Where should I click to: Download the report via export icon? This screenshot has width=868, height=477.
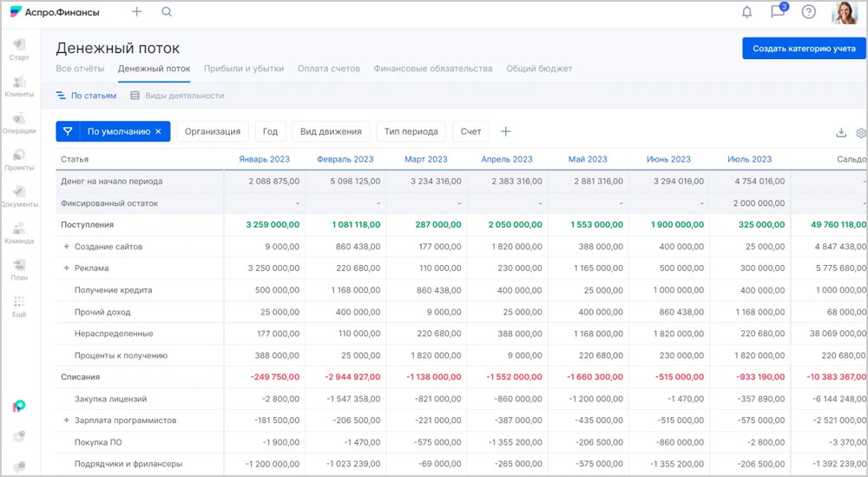click(840, 133)
